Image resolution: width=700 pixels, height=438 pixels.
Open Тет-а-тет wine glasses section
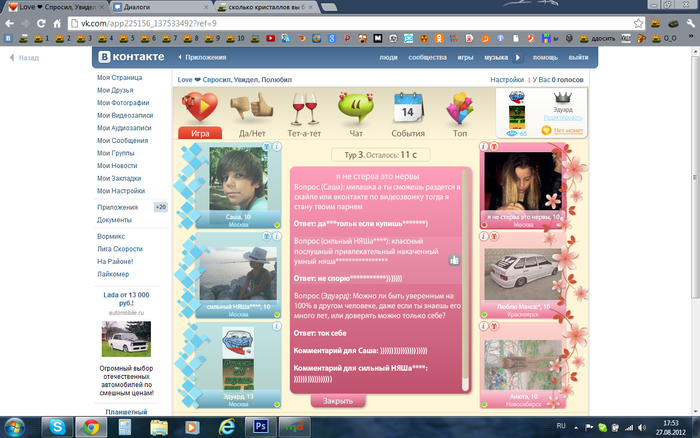(304, 107)
